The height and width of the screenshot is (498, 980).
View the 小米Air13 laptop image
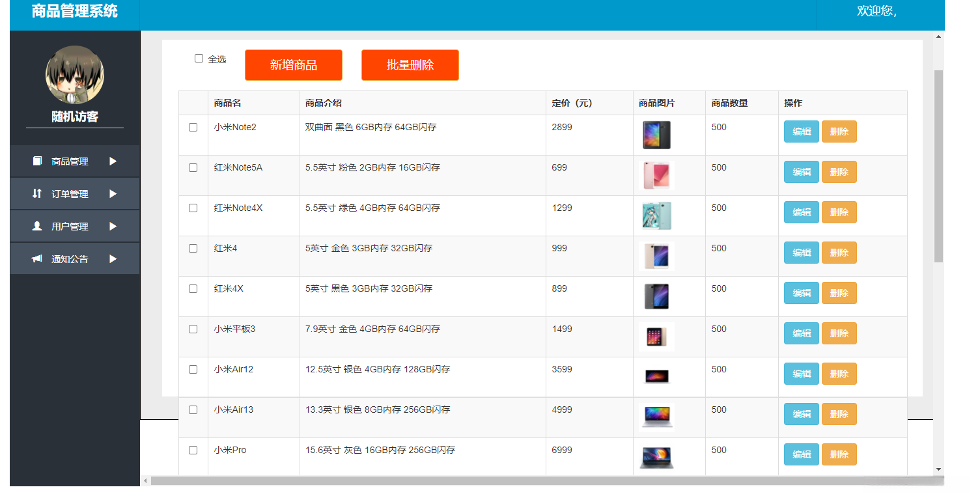click(x=656, y=417)
